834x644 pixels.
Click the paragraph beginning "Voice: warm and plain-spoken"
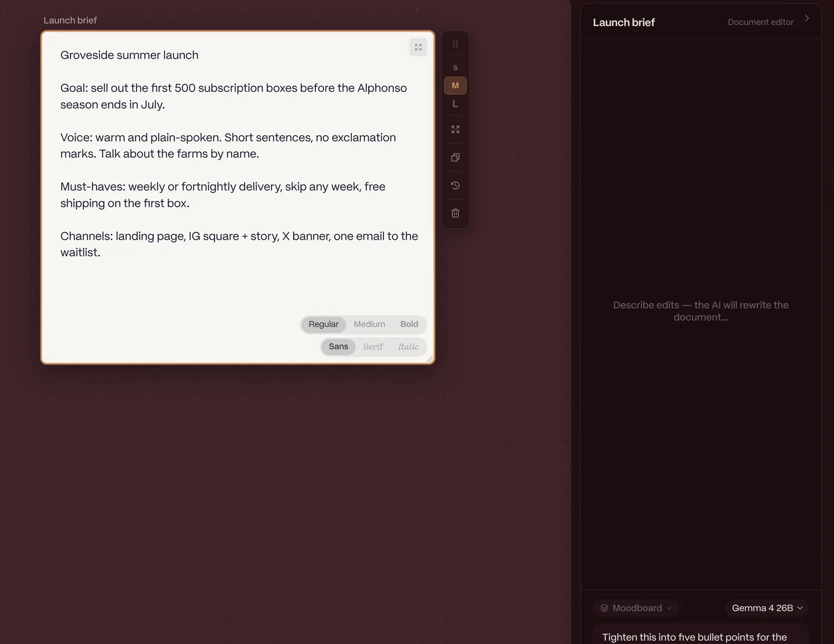point(228,146)
